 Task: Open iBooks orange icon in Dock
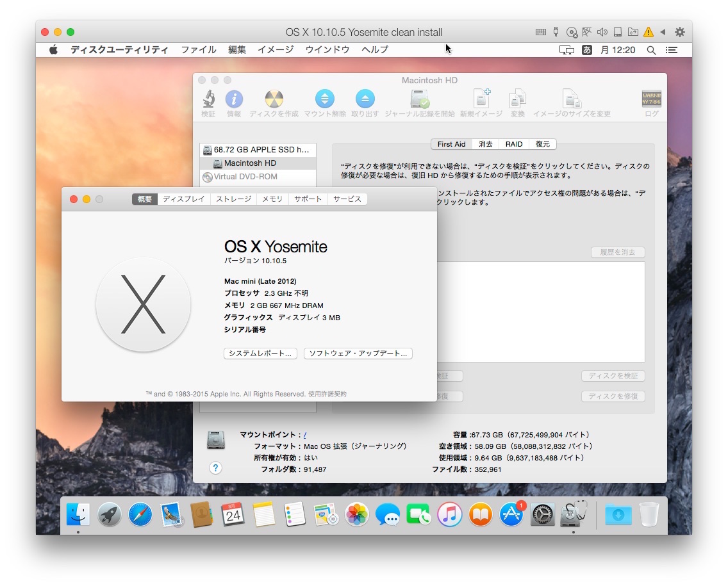[x=480, y=514]
